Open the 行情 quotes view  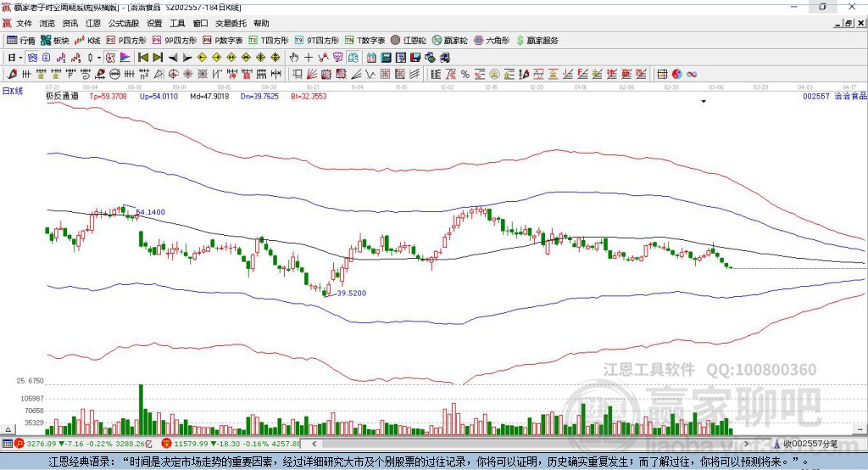[20, 41]
